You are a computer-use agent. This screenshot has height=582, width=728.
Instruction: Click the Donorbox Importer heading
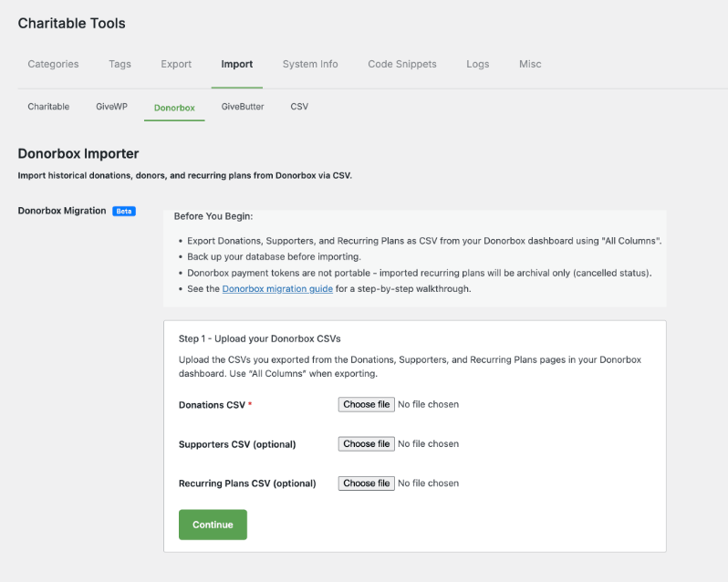(78, 153)
